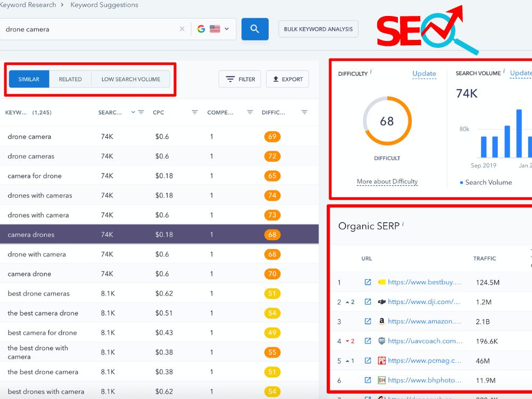The image size is (532, 399).
Task: Filter the Search volume column
Action: click(x=141, y=112)
